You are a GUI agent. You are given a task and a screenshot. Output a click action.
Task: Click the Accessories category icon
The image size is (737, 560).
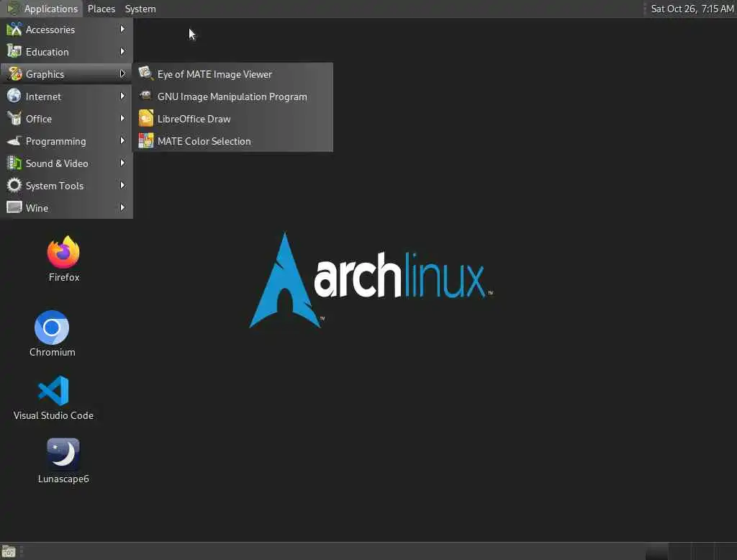point(14,30)
